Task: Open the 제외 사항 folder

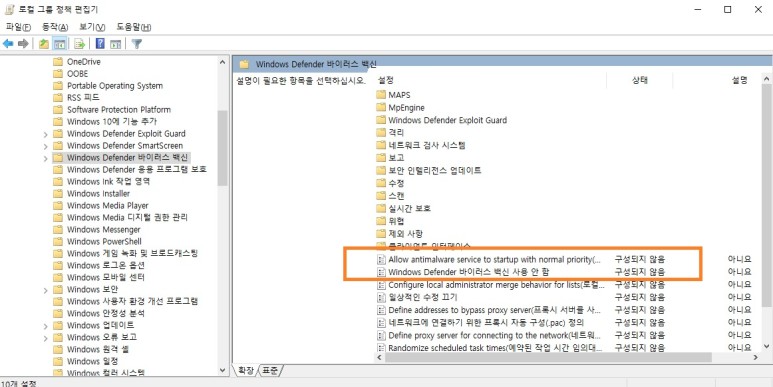Action: tap(405, 233)
